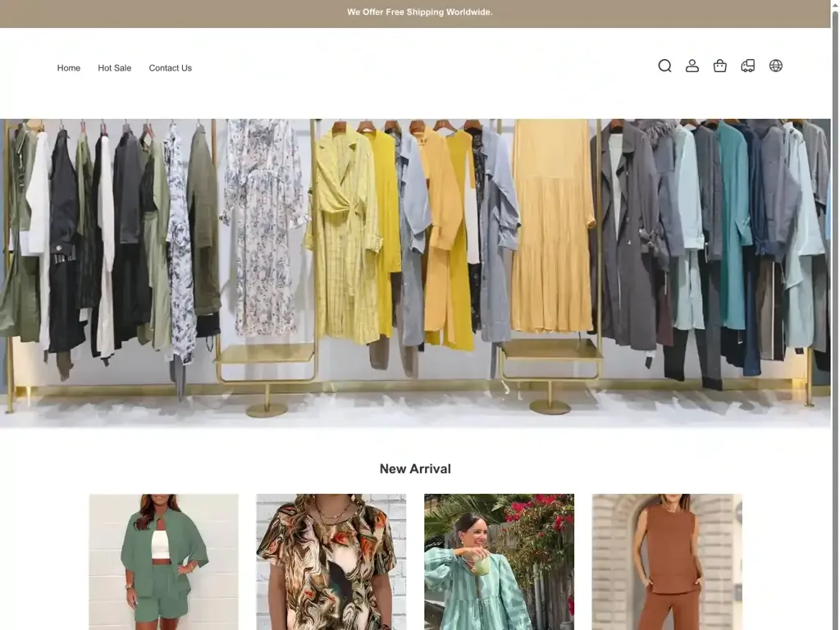Click the scrollbar up arrow

click(835, 5)
